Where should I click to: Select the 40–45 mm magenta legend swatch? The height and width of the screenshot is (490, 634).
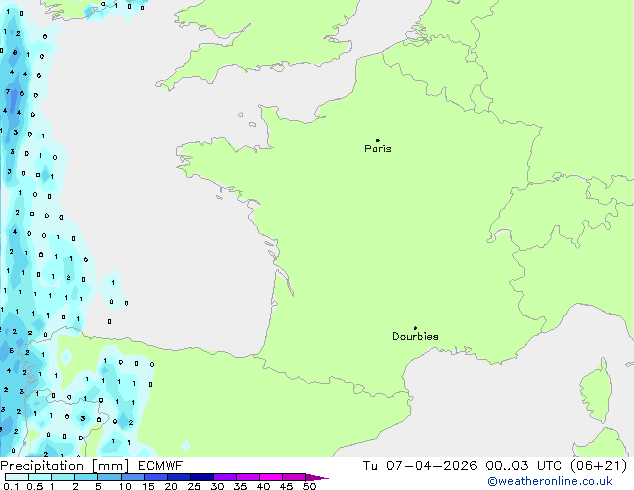pos(271,477)
